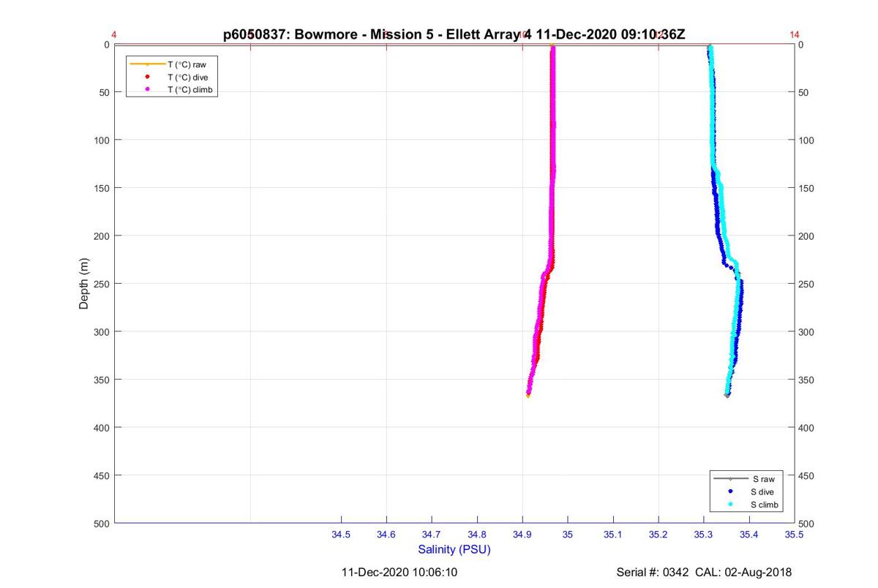This screenshot has height=588, width=878.
Task: Click the 34.6 salinity tick label
Action: [x=386, y=535]
